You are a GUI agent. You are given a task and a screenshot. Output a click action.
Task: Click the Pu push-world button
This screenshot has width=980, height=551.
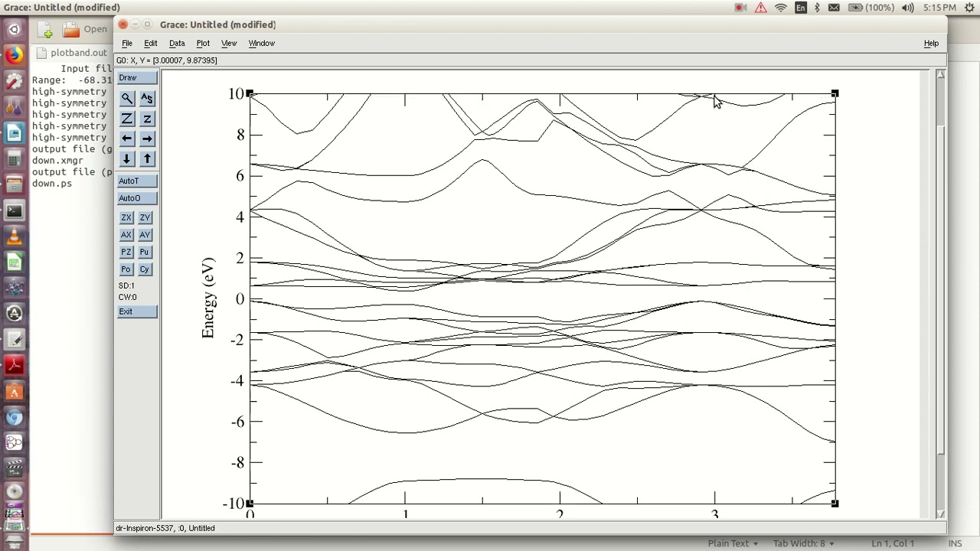(x=145, y=252)
